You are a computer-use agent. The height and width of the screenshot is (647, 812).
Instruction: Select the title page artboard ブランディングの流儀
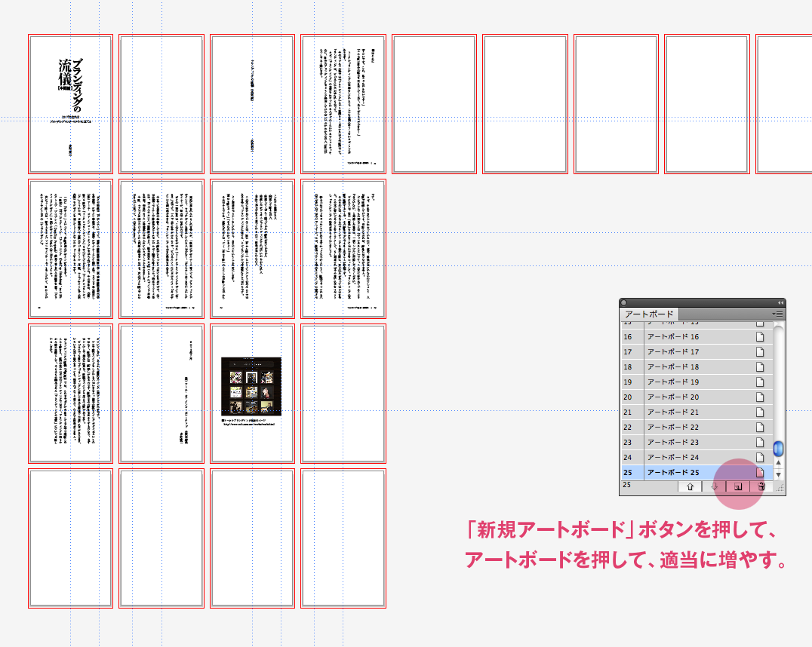(70, 104)
